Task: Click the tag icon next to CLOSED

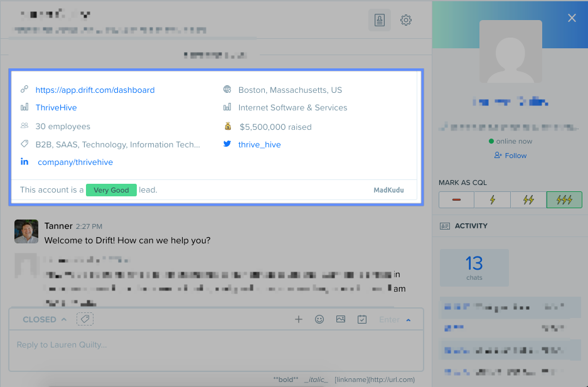Action: pyautogui.click(x=85, y=319)
